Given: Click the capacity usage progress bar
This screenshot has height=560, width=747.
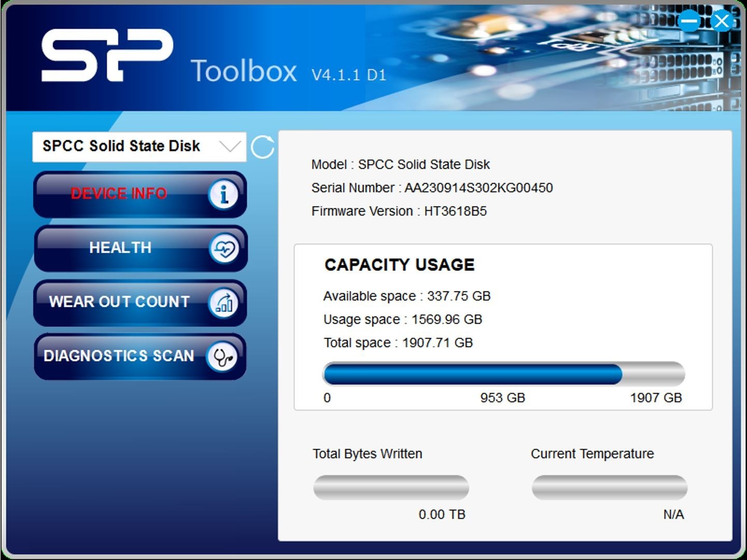Looking at the screenshot, I should pos(504,374).
